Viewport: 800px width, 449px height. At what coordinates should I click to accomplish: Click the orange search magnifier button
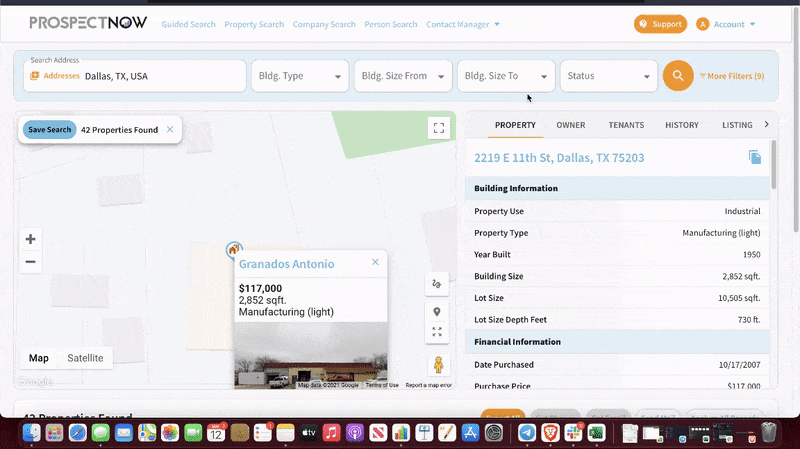678,76
